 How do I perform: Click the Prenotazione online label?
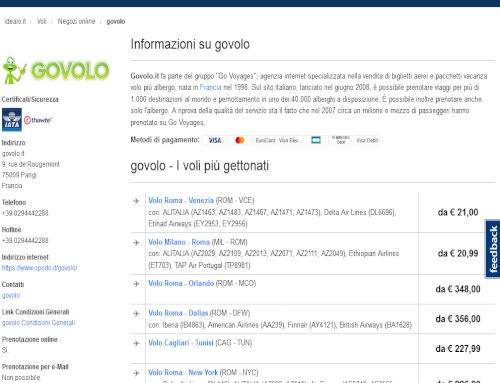click(30, 339)
